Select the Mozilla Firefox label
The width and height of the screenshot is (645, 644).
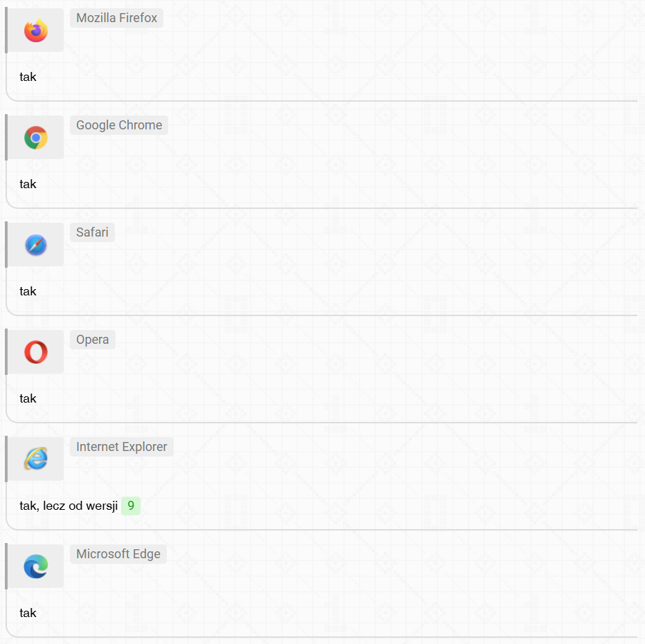[x=116, y=18]
